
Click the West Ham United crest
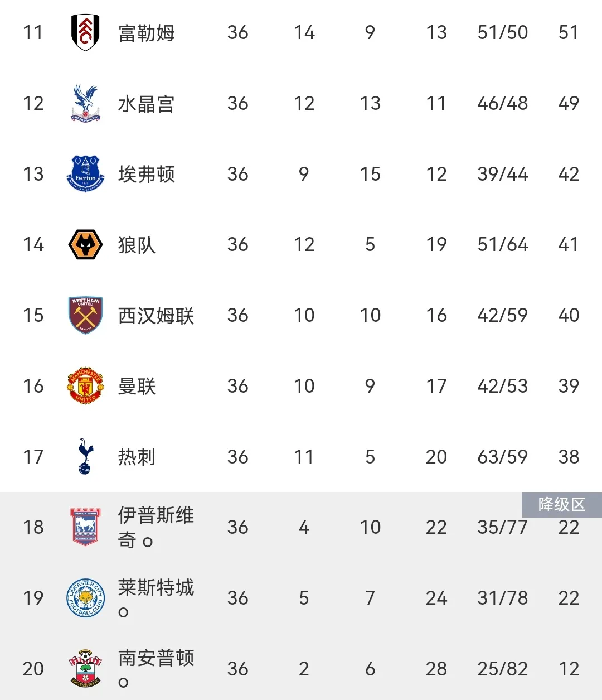85,315
